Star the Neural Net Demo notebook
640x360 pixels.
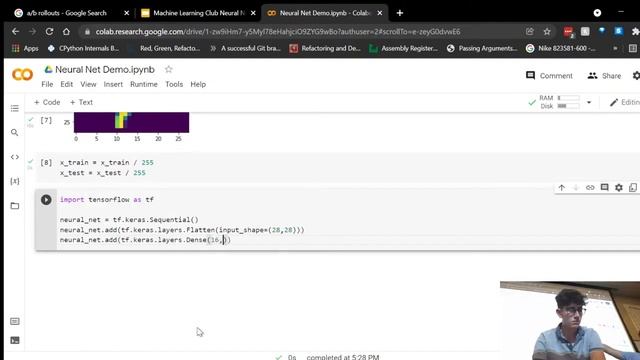coord(169,69)
